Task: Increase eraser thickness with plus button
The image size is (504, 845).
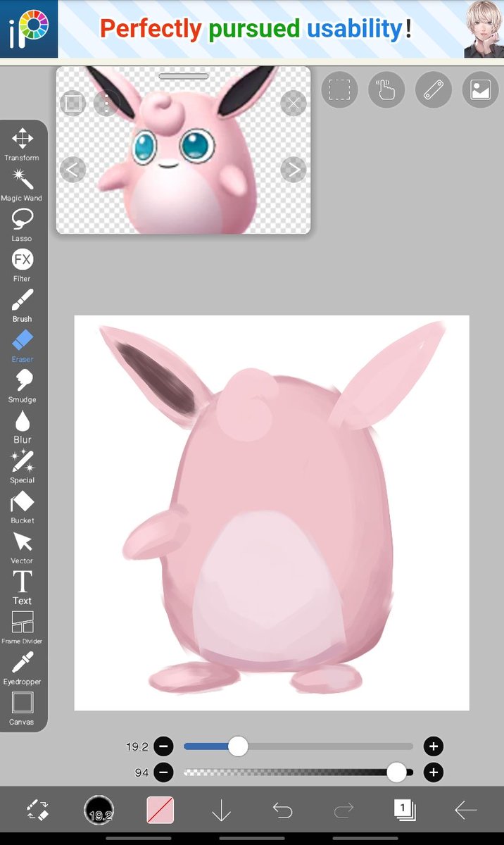Action: 433,746
